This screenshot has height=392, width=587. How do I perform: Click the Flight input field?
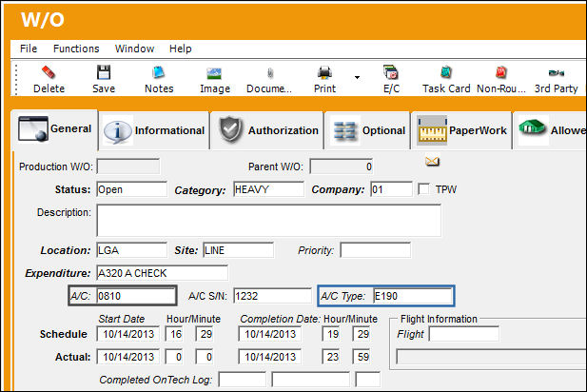click(464, 334)
